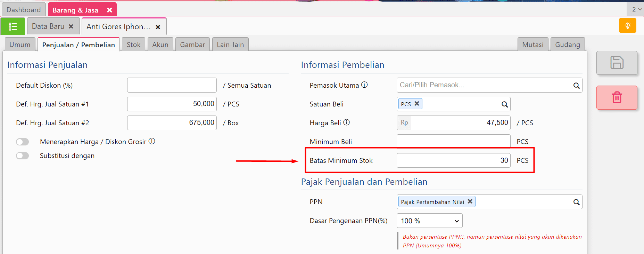Expand the top-right number 2 dropdown
The width and height of the screenshot is (644, 254).
[x=636, y=9]
